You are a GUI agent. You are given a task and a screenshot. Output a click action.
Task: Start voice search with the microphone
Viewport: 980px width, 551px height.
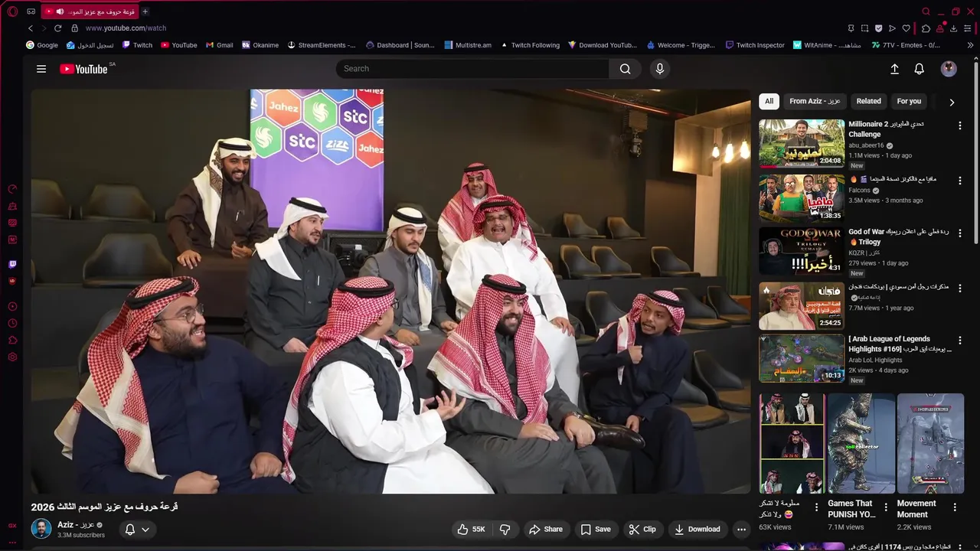click(660, 69)
